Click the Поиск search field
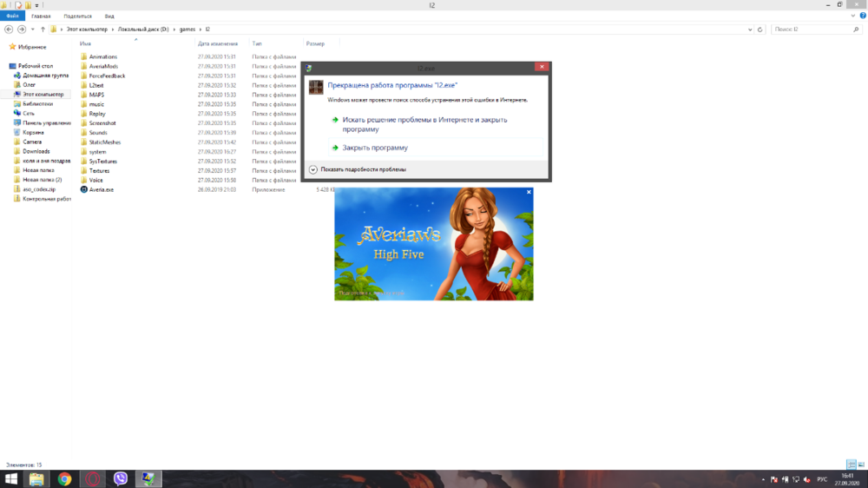This screenshot has width=868, height=488. (x=812, y=30)
